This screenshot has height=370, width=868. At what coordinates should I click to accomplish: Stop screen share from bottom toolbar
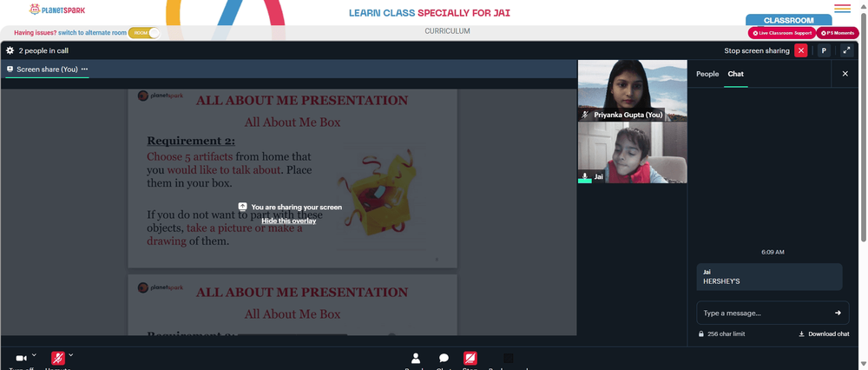click(x=470, y=359)
